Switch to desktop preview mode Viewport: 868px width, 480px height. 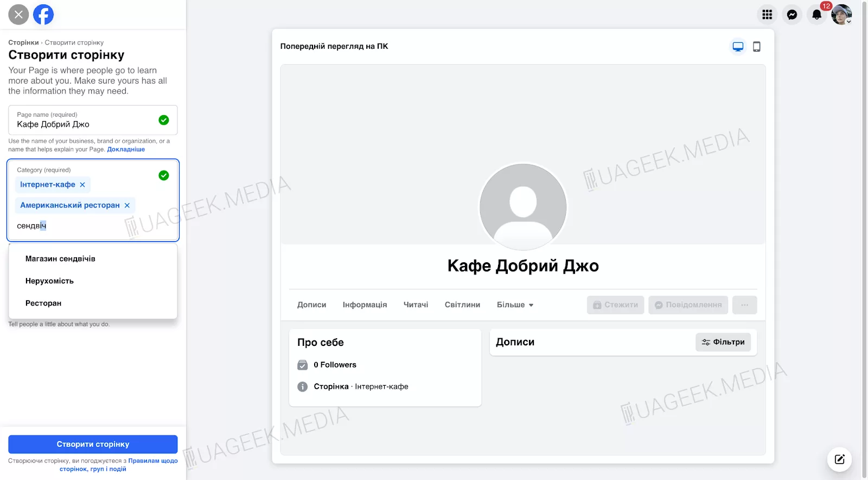tap(738, 47)
